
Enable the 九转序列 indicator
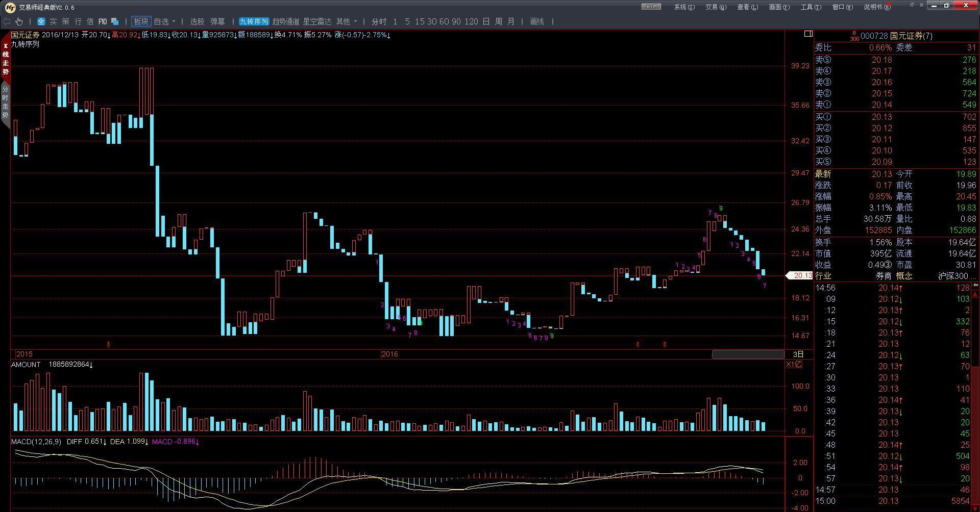pos(254,21)
